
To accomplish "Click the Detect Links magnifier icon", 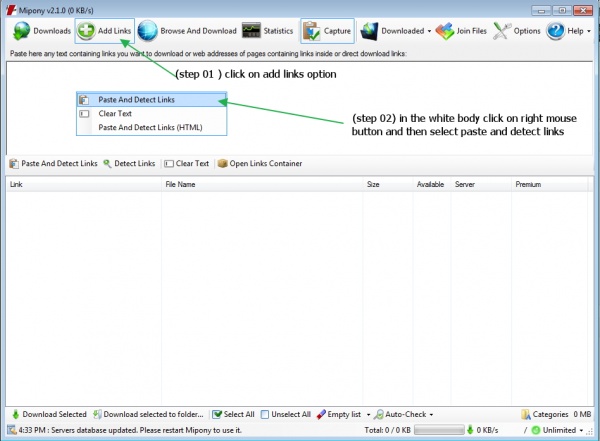I will (x=107, y=163).
